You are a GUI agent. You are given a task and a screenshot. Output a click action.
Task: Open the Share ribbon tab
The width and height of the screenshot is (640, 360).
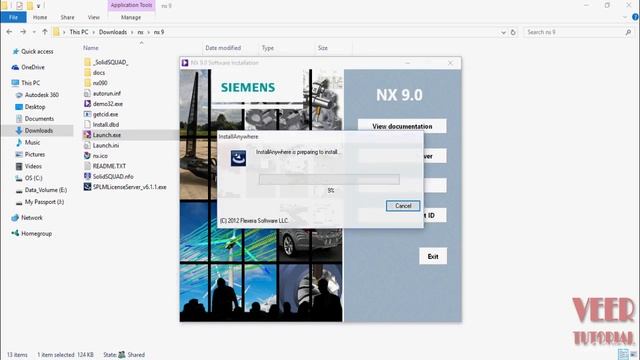[x=67, y=18]
